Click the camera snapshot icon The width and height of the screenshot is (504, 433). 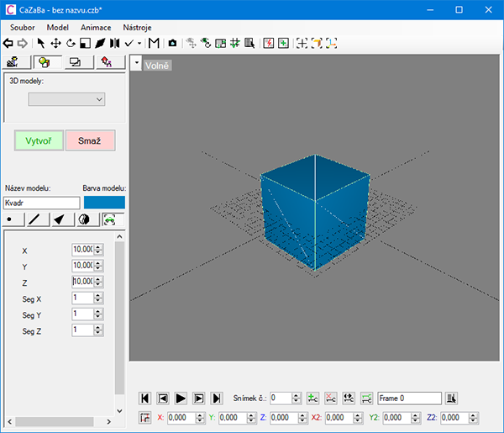[x=172, y=43]
